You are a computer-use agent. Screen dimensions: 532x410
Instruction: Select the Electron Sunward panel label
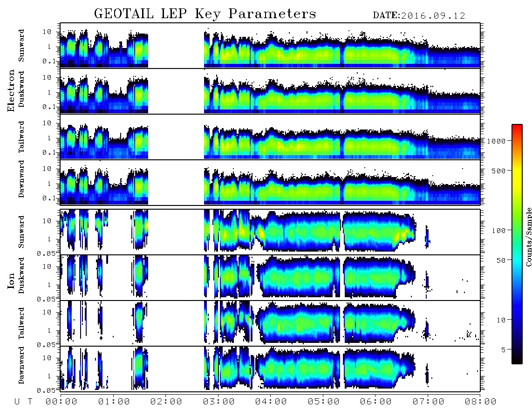point(21,46)
